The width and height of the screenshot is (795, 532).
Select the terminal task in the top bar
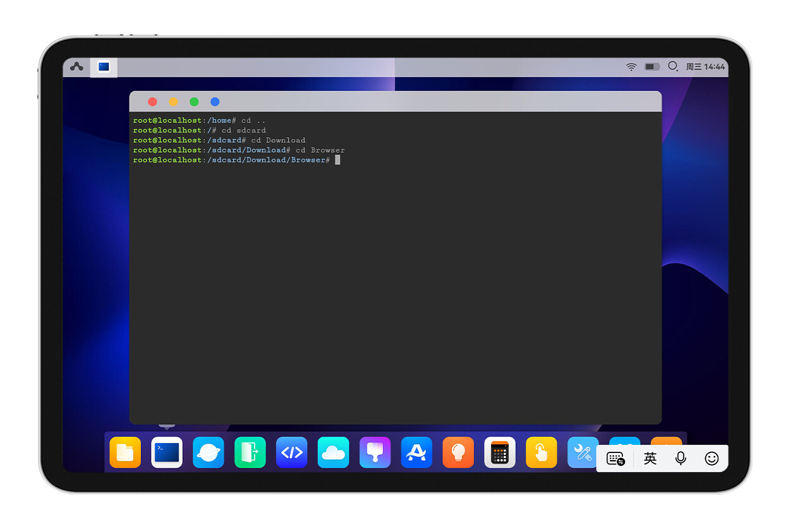pos(104,67)
